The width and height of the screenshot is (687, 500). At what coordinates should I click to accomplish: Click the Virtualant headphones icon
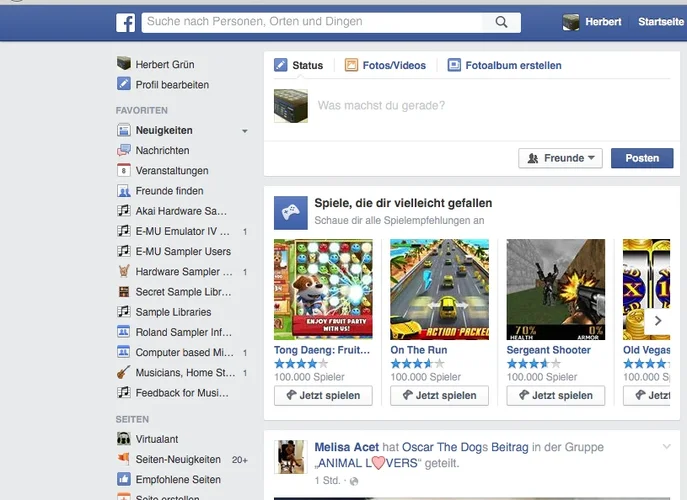[124, 438]
